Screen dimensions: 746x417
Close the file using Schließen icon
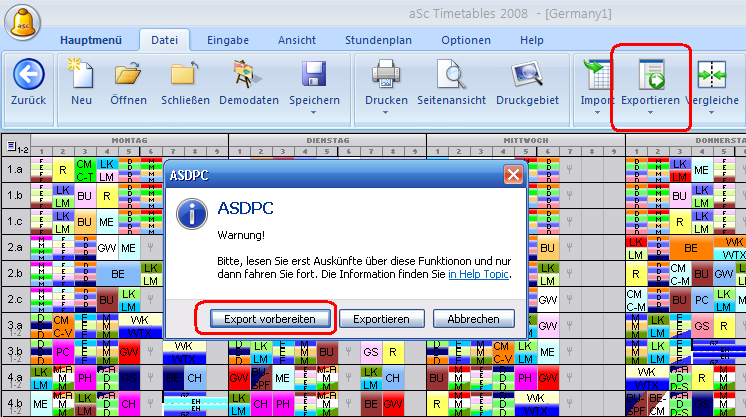[x=185, y=73]
